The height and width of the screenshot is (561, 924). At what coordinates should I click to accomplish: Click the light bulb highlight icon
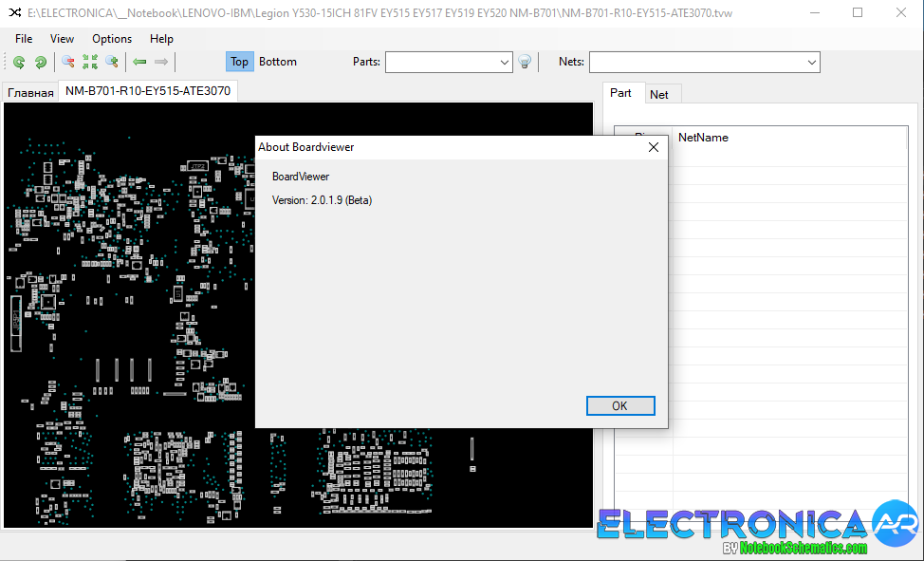point(525,62)
